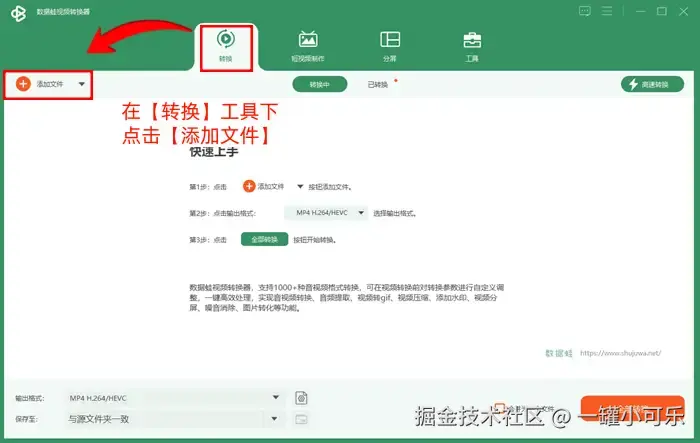Screen dimensions: 700x443
Task: Open the 转换 (Convert) tab
Action: coord(226,46)
